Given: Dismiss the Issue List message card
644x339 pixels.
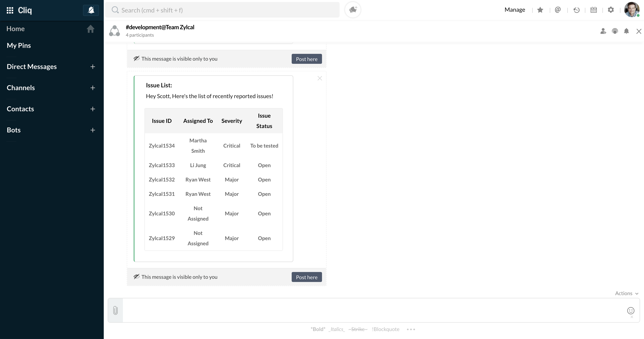Looking at the screenshot, I should click(319, 78).
